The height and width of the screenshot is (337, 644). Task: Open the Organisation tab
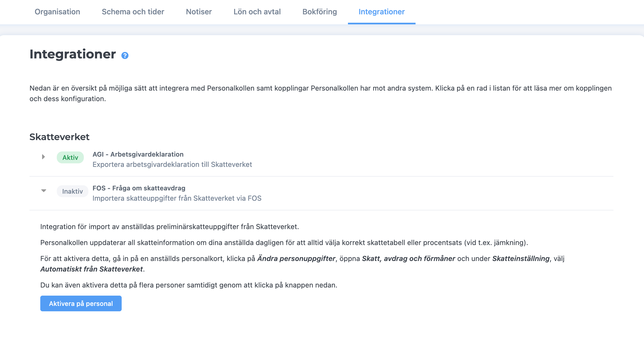point(57,12)
